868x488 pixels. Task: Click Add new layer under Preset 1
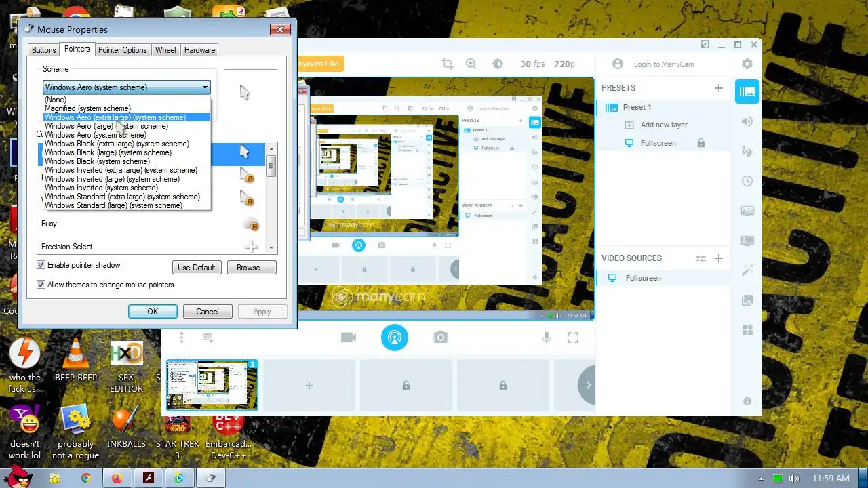point(665,125)
